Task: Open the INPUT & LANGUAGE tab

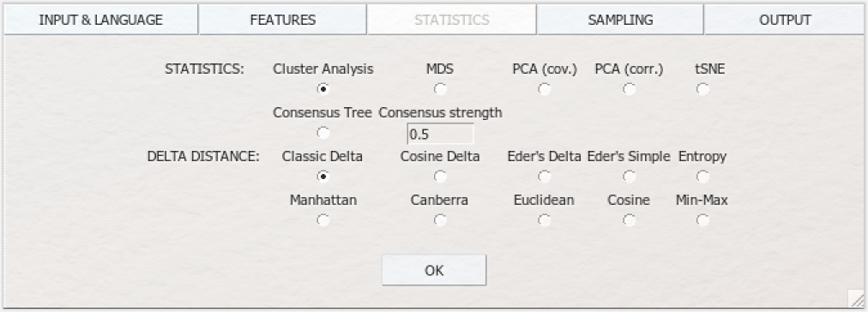Action: [100, 20]
